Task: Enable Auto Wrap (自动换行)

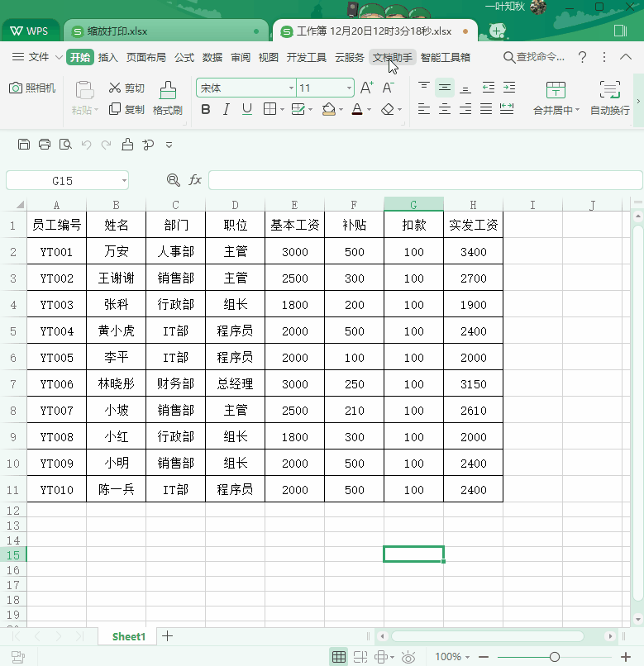Action: point(610,98)
